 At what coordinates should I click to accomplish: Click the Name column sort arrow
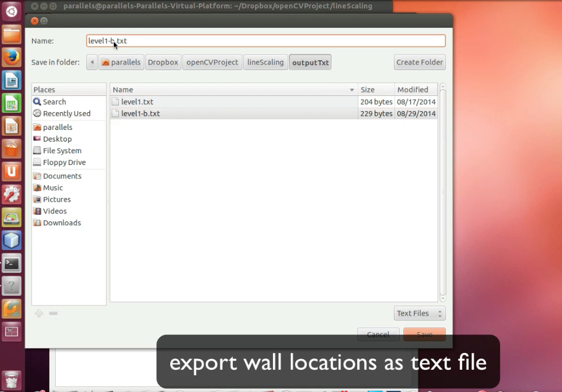[x=352, y=89]
